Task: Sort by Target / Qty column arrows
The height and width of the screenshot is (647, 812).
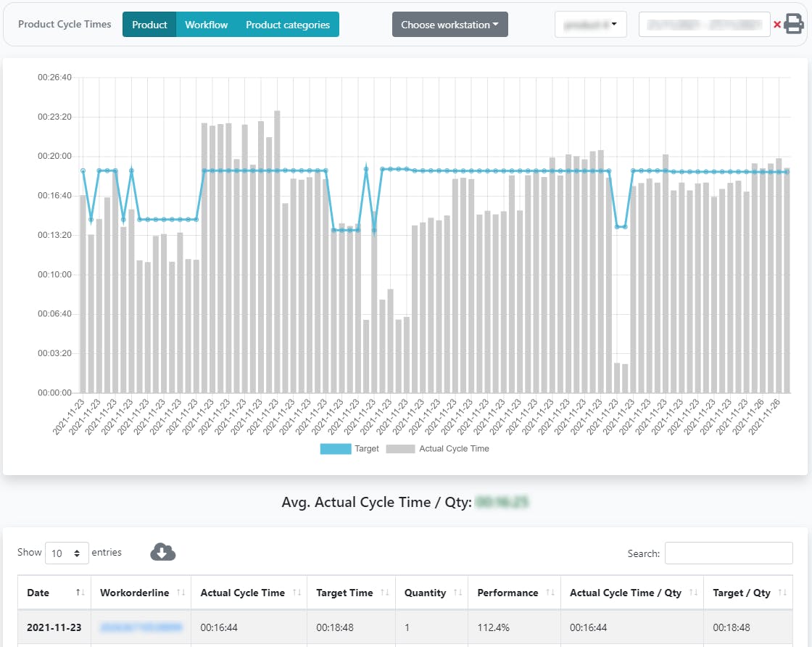Action: click(782, 592)
